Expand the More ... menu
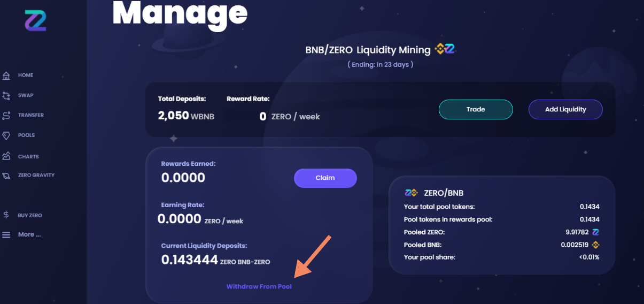This screenshot has height=304, width=644. pos(29,234)
